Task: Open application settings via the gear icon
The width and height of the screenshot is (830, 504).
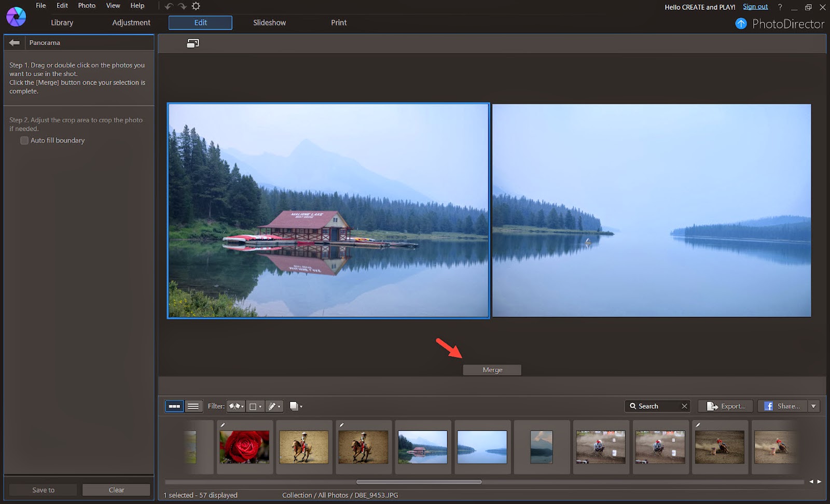Action: point(196,6)
